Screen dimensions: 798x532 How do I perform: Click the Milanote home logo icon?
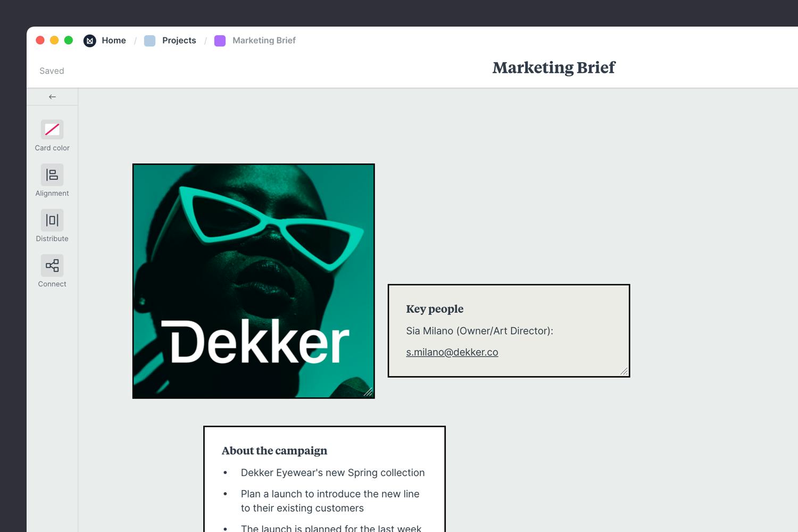(x=89, y=40)
